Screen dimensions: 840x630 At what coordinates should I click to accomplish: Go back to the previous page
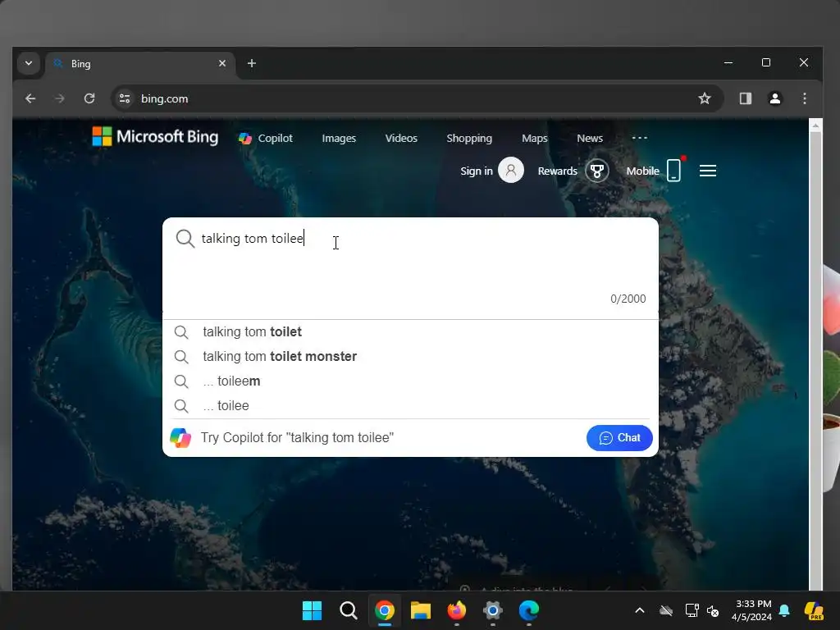pos(30,98)
